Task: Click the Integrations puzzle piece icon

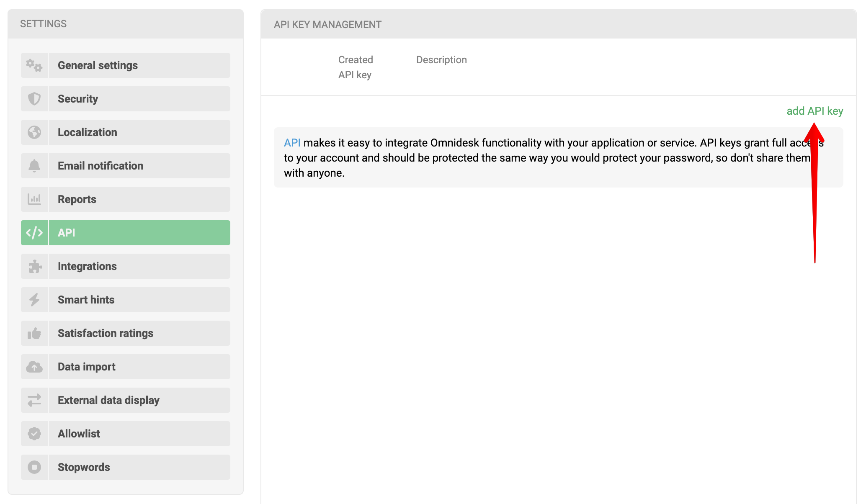Action: [34, 266]
